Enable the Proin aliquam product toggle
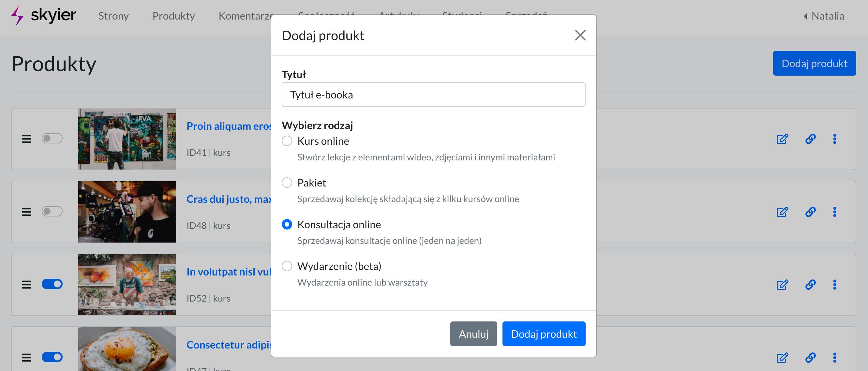The height and width of the screenshot is (371, 868). 52,139
